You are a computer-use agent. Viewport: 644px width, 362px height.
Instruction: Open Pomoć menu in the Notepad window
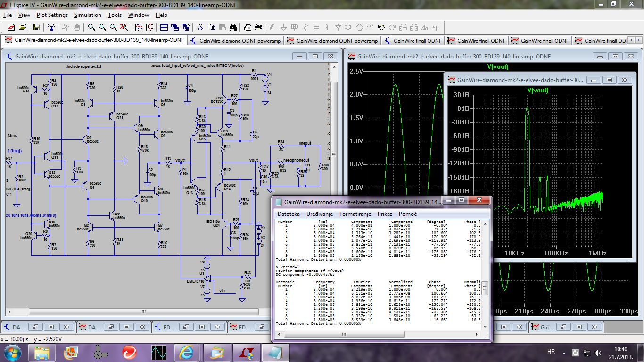click(408, 214)
